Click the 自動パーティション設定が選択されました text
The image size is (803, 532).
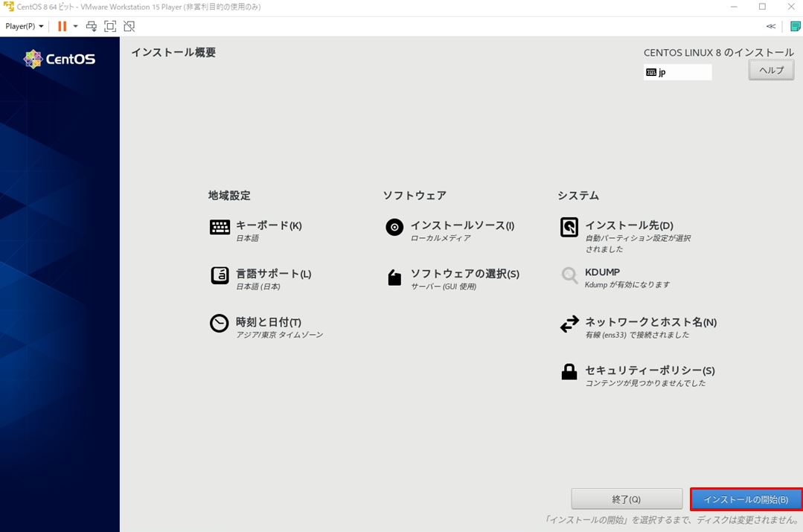[638, 244]
